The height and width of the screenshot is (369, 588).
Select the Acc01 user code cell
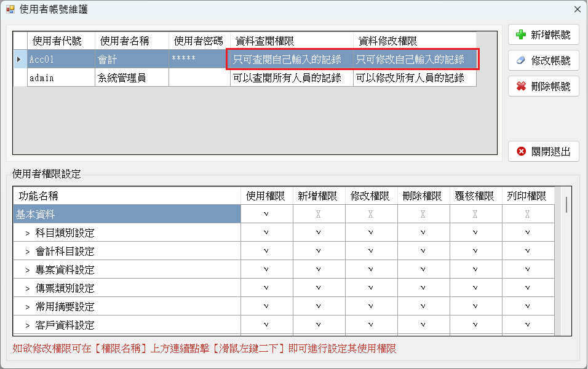point(61,59)
